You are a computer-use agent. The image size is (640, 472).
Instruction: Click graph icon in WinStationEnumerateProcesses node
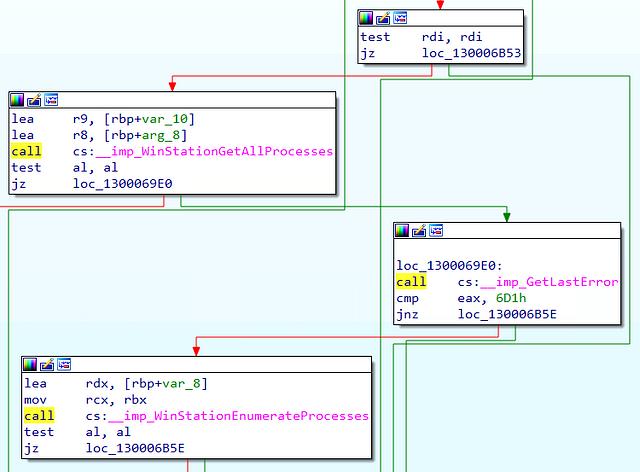pyautogui.click(x=64, y=364)
